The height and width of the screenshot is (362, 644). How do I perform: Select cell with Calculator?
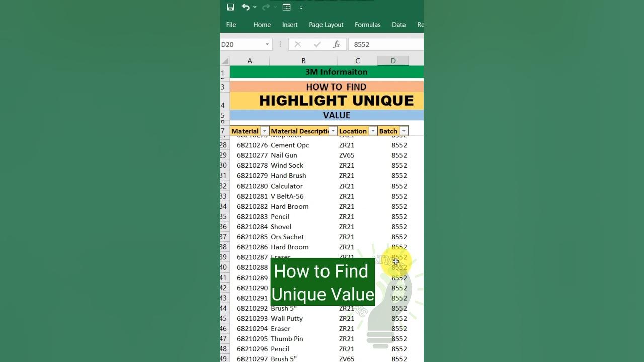[x=303, y=186]
